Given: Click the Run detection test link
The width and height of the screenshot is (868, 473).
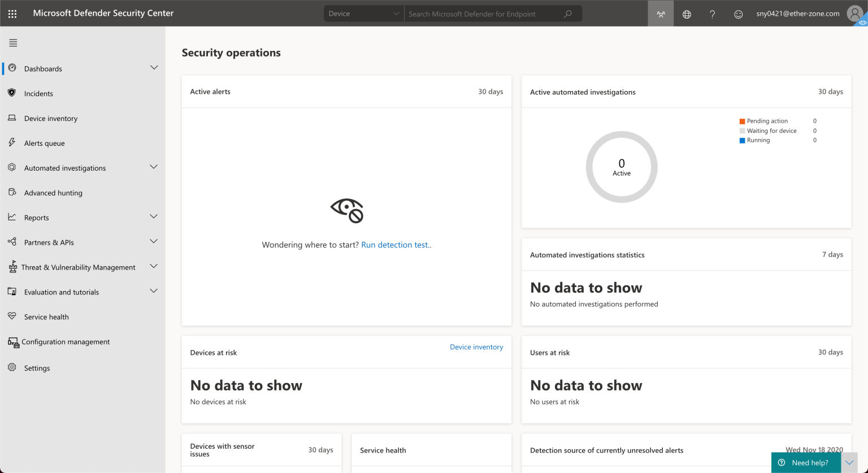Looking at the screenshot, I should [x=396, y=245].
